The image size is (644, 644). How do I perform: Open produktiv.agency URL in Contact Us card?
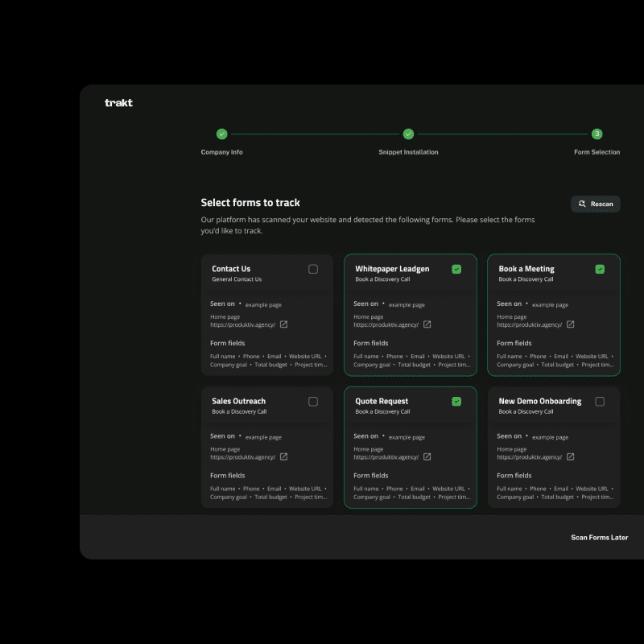(243, 324)
